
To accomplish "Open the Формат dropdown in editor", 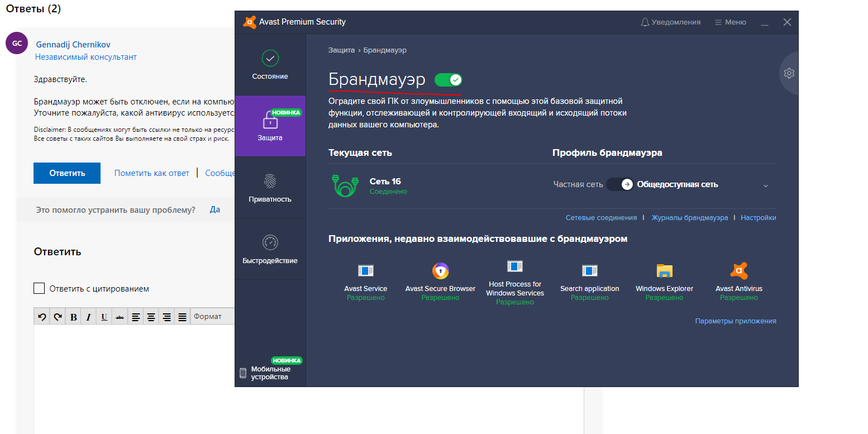I will pyautogui.click(x=213, y=317).
